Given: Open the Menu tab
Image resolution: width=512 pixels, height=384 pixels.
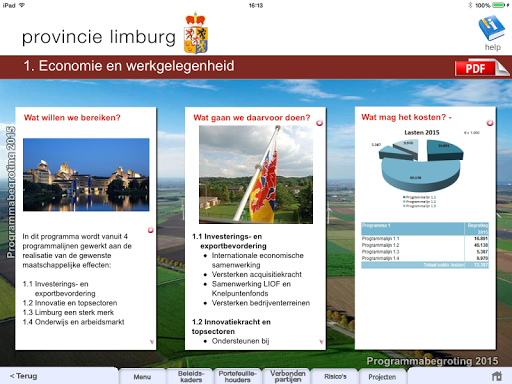Looking at the screenshot, I should click(x=142, y=377).
